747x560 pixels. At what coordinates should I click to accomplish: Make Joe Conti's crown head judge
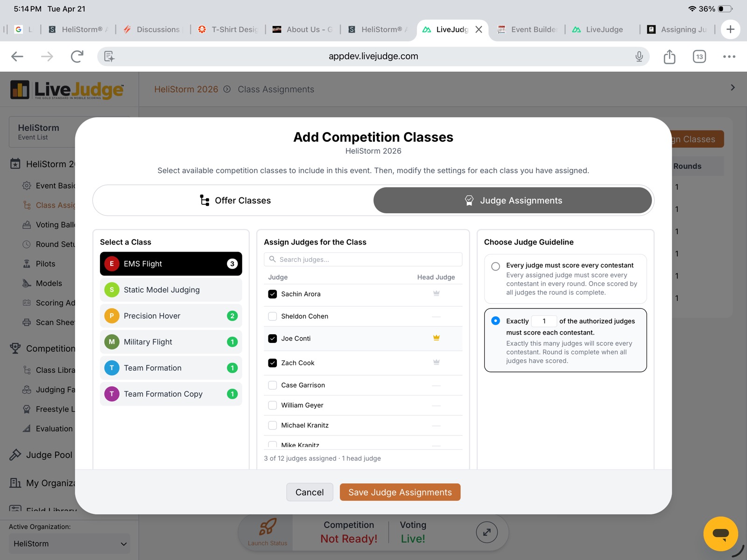pyautogui.click(x=436, y=338)
